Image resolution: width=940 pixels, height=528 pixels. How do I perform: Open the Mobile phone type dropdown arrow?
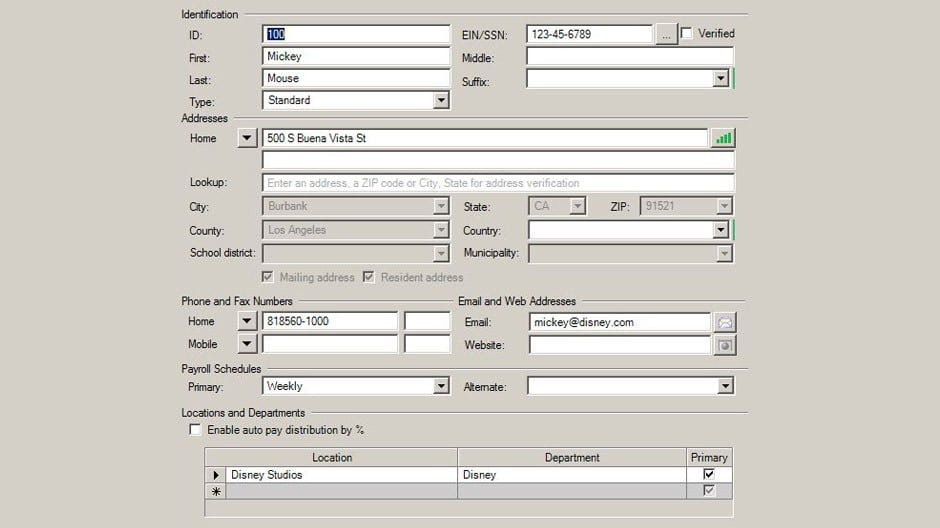coord(247,344)
